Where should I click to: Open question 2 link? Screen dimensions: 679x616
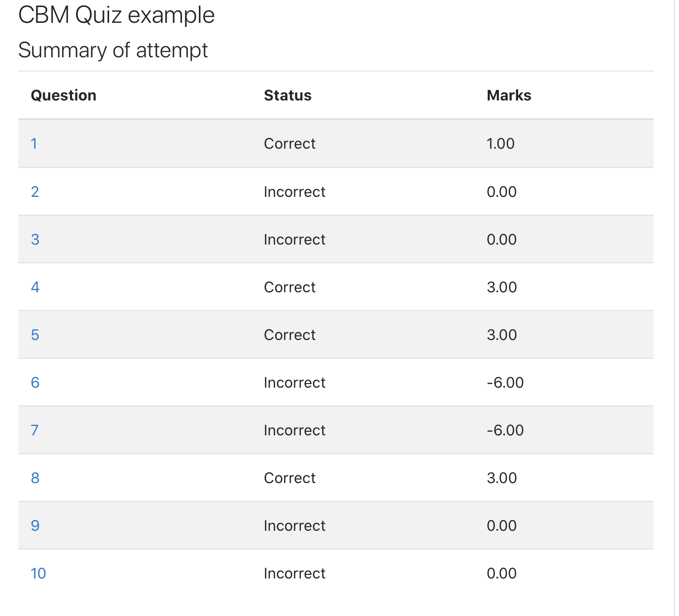click(x=35, y=192)
